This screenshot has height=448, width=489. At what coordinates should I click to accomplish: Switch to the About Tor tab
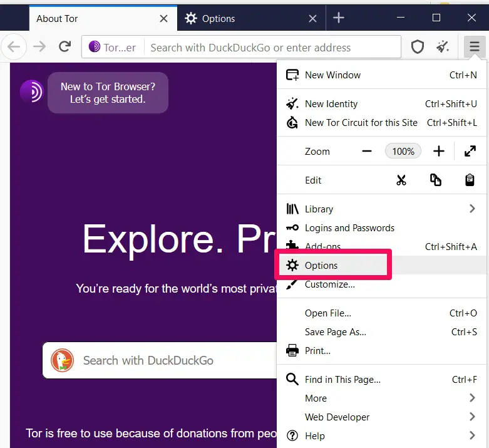pos(103,18)
